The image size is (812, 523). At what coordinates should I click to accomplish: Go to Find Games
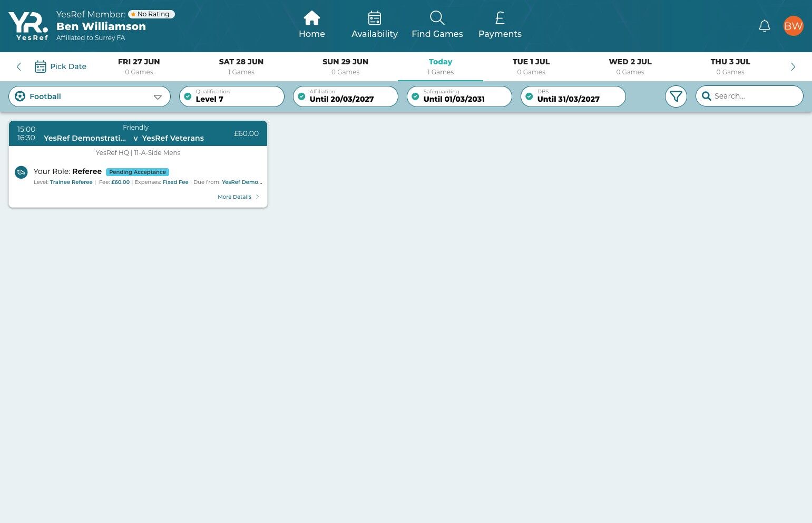437,25
